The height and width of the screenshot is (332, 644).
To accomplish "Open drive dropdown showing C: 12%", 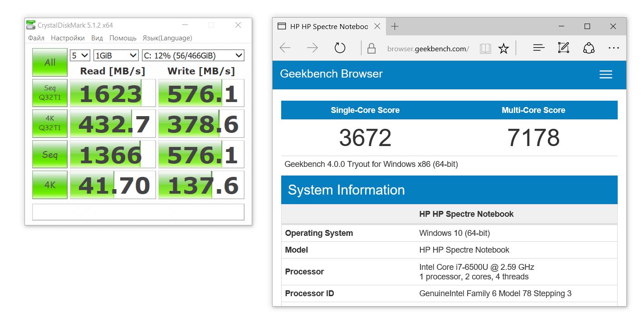I will [193, 55].
